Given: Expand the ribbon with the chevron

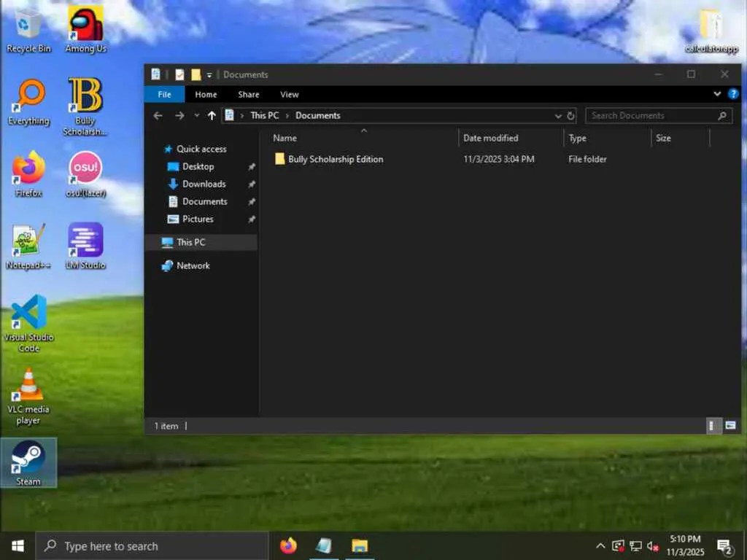Looking at the screenshot, I should [x=717, y=94].
